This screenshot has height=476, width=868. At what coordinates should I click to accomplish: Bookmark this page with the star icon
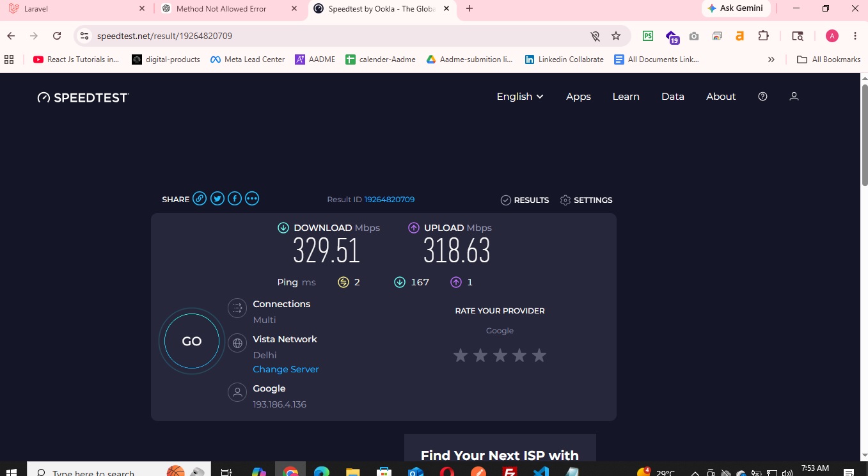coord(616,36)
